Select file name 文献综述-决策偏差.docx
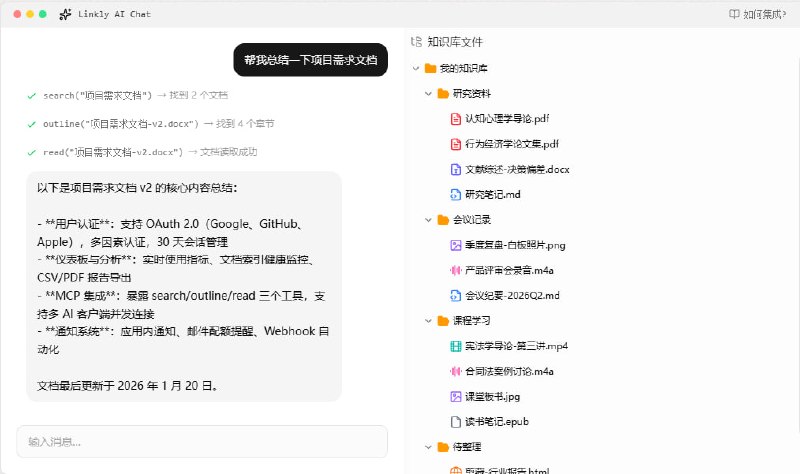Image resolution: width=800 pixels, height=474 pixels. point(517,169)
